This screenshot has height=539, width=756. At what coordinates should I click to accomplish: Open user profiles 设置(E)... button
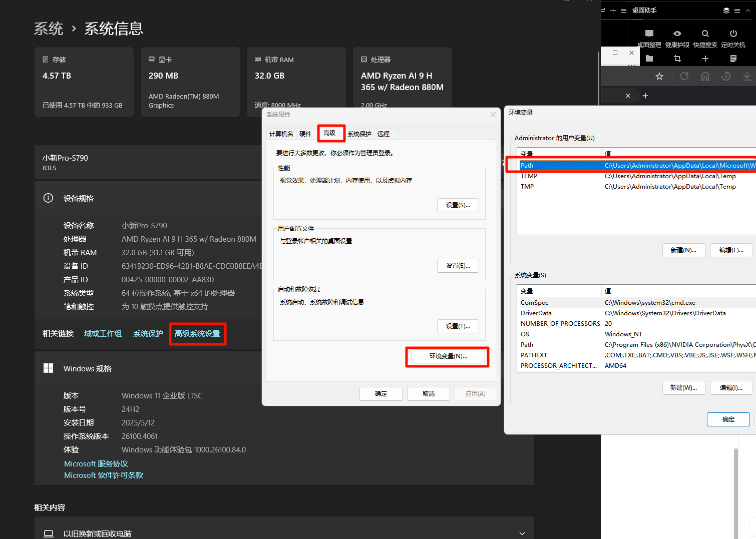[458, 266]
